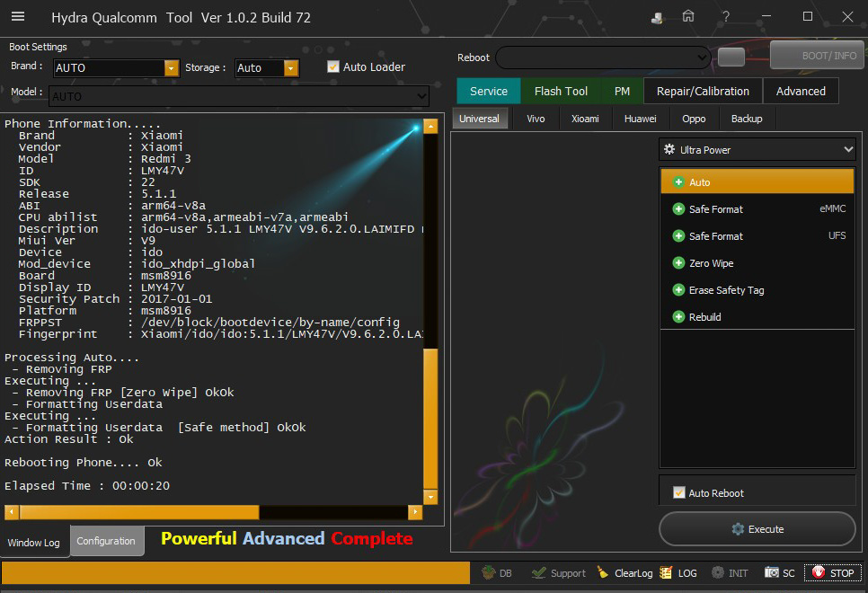The height and width of the screenshot is (593, 868).
Task: Click the SC screenshot camera icon
Action: (x=771, y=572)
